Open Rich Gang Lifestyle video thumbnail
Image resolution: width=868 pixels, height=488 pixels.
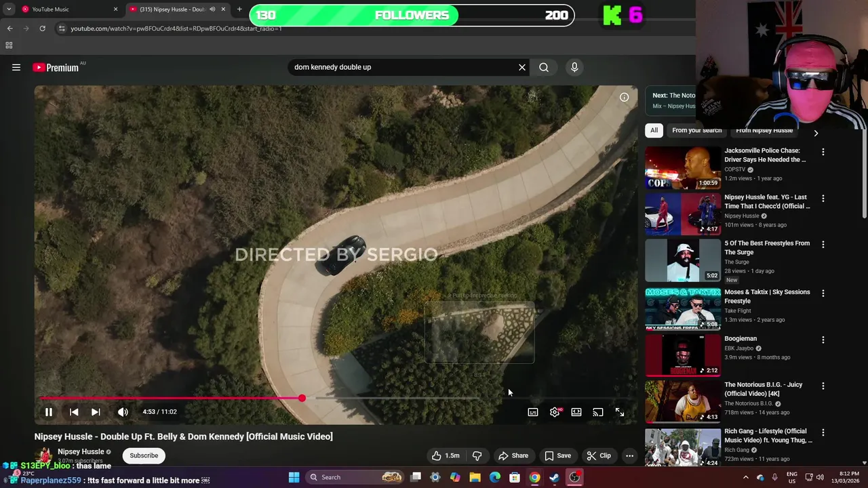point(682,447)
